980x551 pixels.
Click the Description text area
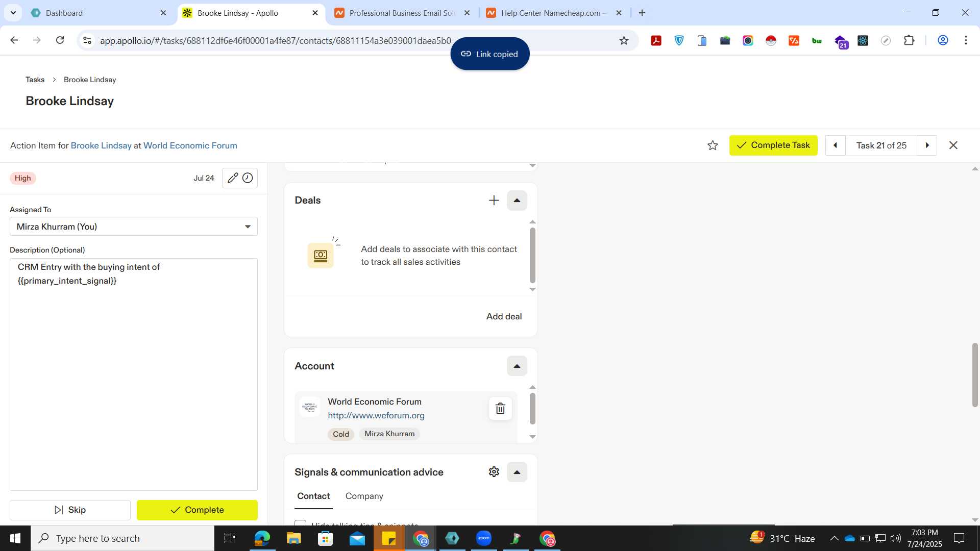(x=133, y=374)
